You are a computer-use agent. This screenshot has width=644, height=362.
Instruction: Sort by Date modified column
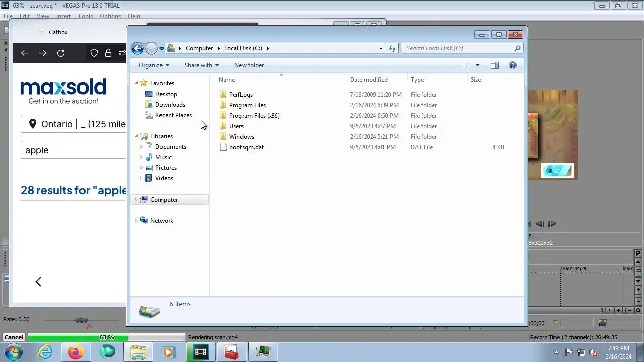point(377,80)
